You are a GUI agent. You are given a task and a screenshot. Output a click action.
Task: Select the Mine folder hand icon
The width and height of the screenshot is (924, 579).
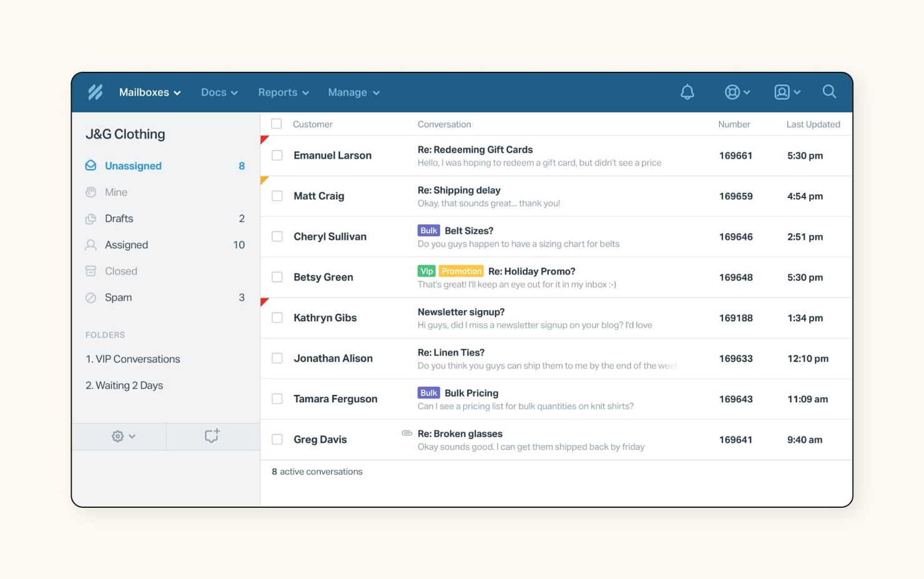point(91,192)
